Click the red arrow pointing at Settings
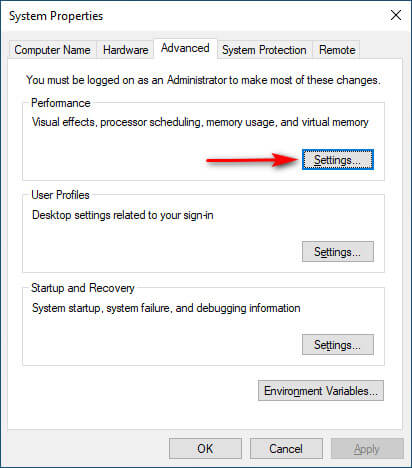 [x=252, y=160]
